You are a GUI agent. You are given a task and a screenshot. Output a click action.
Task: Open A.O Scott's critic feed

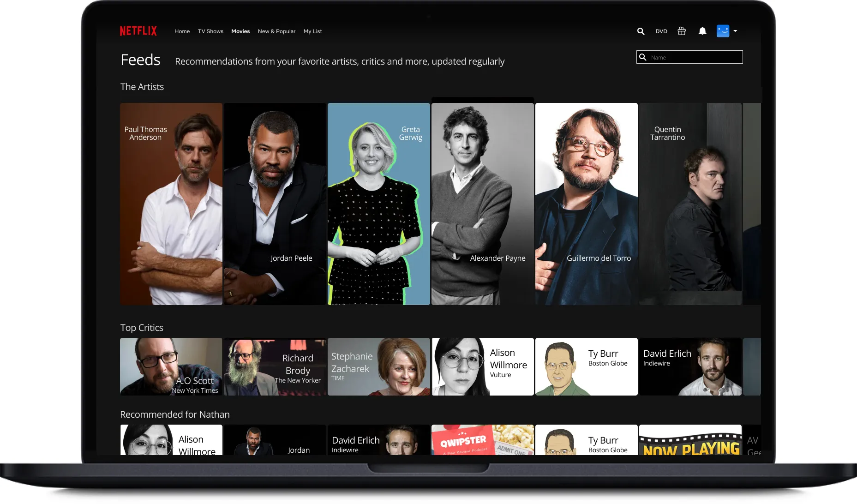click(x=171, y=366)
